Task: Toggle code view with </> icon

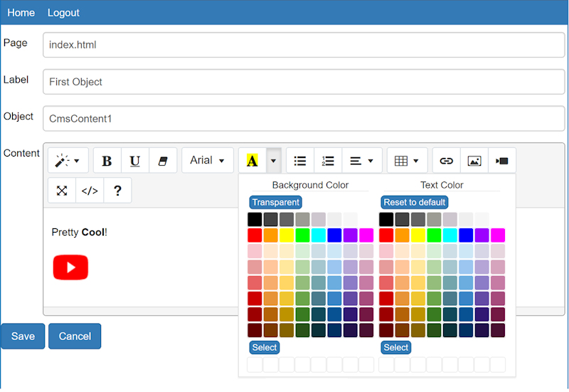Action: click(90, 191)
